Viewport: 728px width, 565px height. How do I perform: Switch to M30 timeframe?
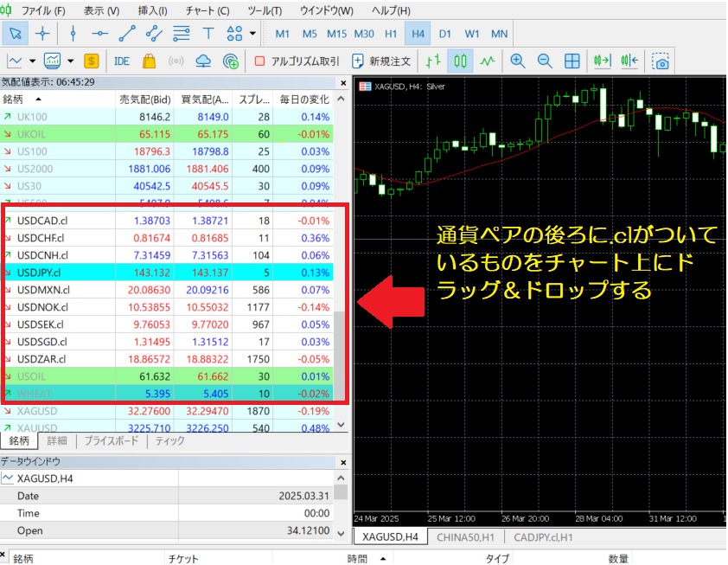coord(364,34)
